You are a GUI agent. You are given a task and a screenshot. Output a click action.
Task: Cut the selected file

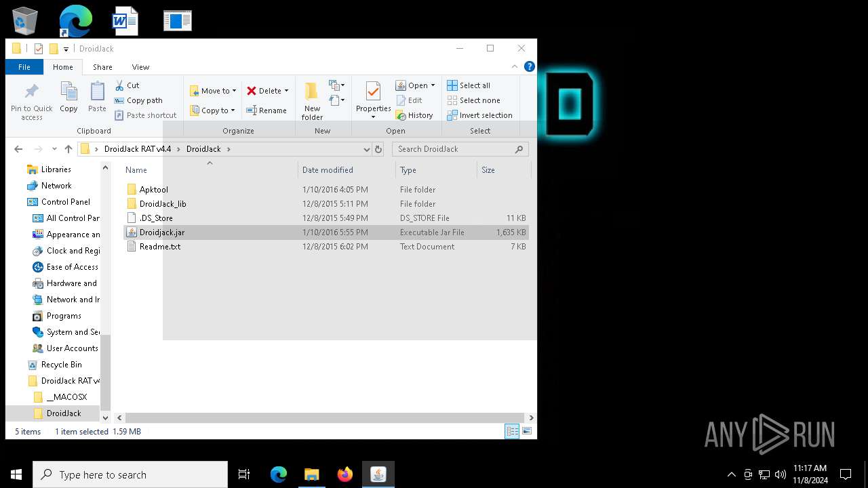(127, 85)
